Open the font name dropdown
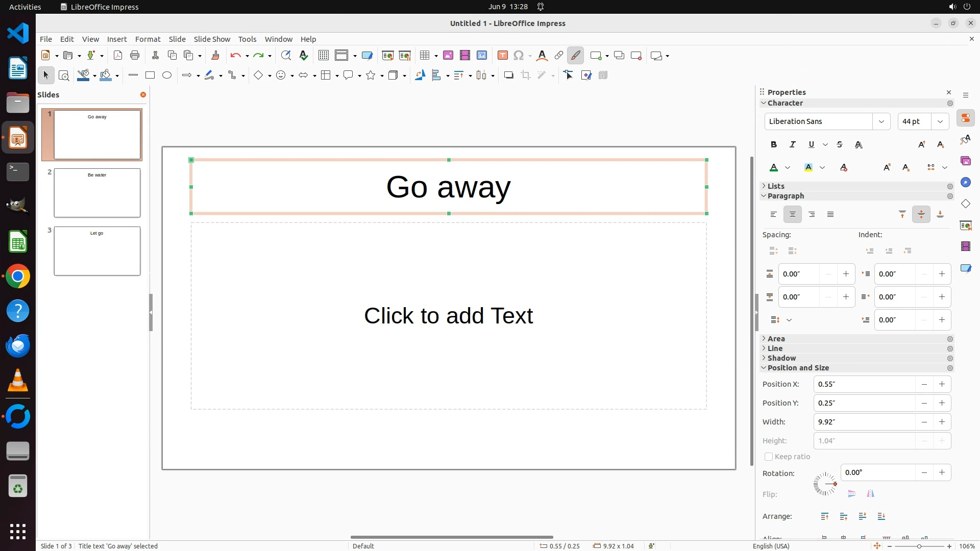980x551 pixels. [881, 121]
